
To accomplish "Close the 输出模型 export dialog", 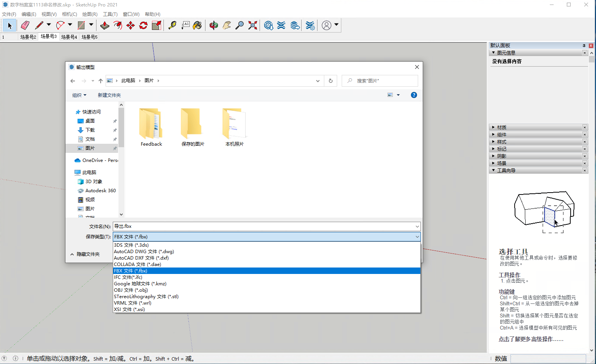I will point(417,67).
